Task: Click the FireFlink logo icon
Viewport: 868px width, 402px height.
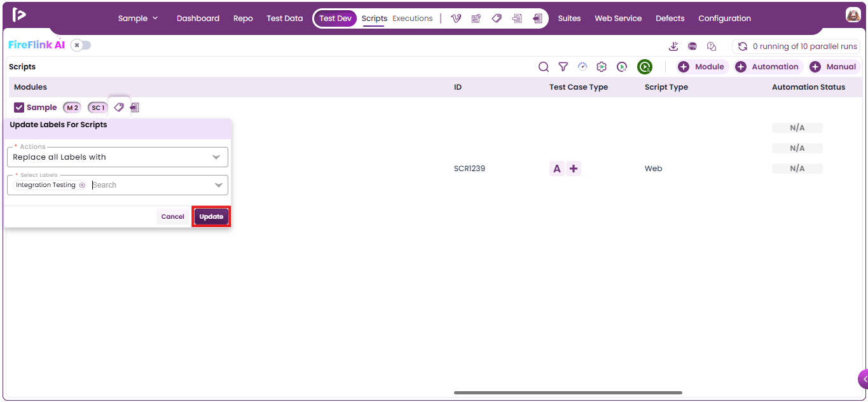Action: 19,15
